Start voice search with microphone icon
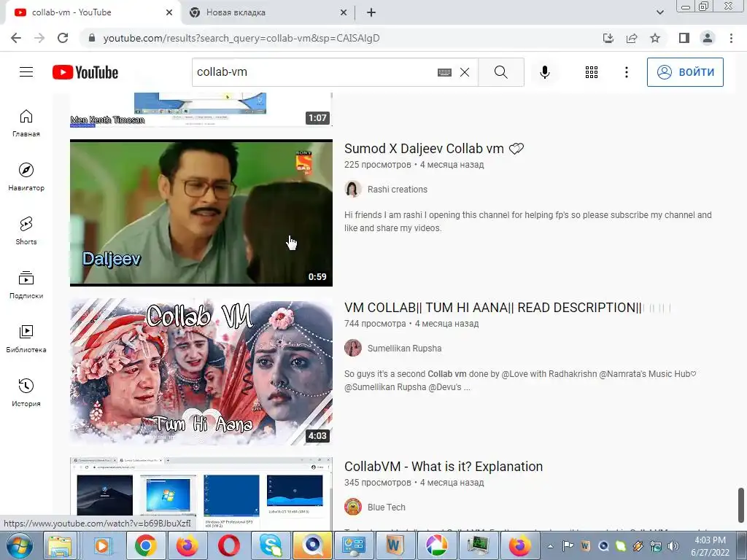The height and width of the screenshot is (560, 747). (x=545, y=72)
